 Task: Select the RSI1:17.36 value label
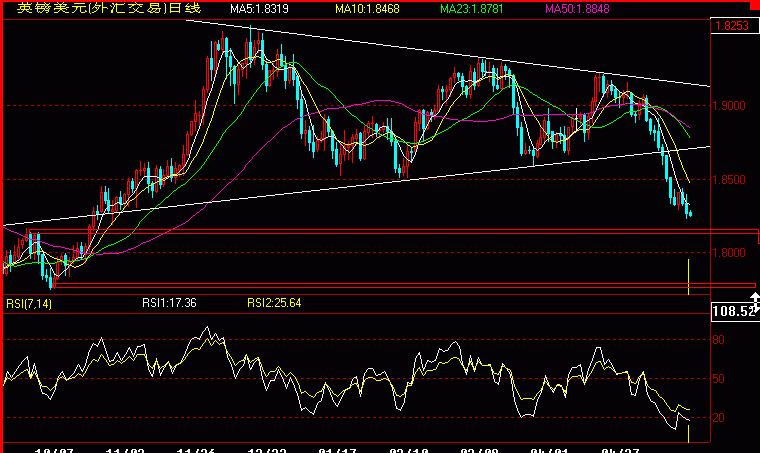(169, 303)
